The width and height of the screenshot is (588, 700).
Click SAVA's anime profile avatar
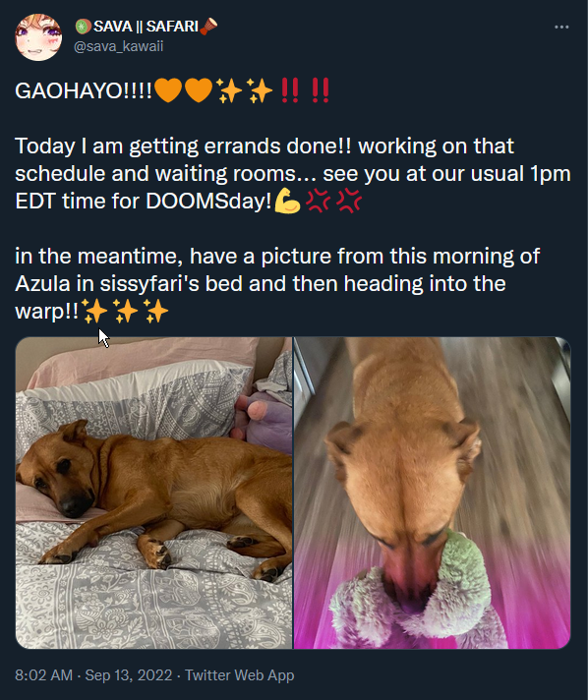pyautogui.click(x=38, y=37)
